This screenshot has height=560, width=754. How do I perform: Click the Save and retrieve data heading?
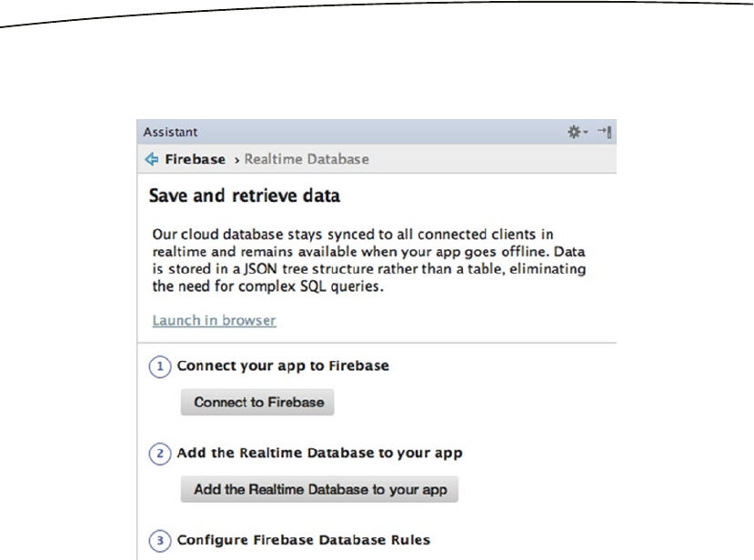pos(245,195)
